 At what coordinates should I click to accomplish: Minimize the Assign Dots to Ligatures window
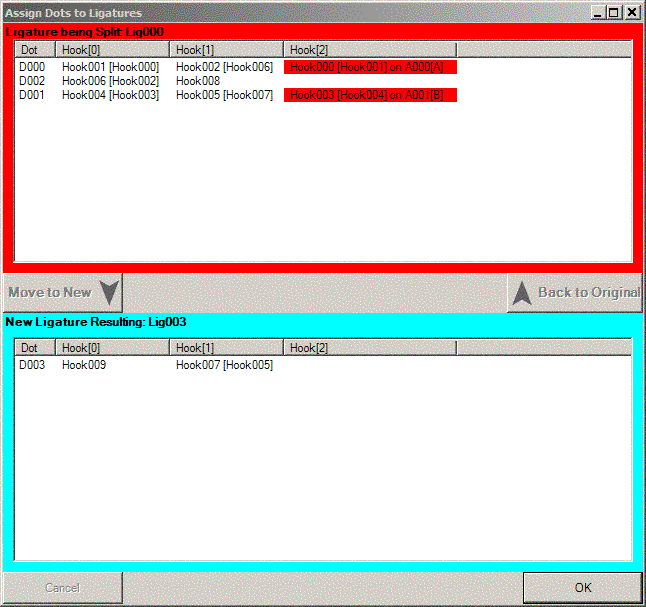pos(597,13)
